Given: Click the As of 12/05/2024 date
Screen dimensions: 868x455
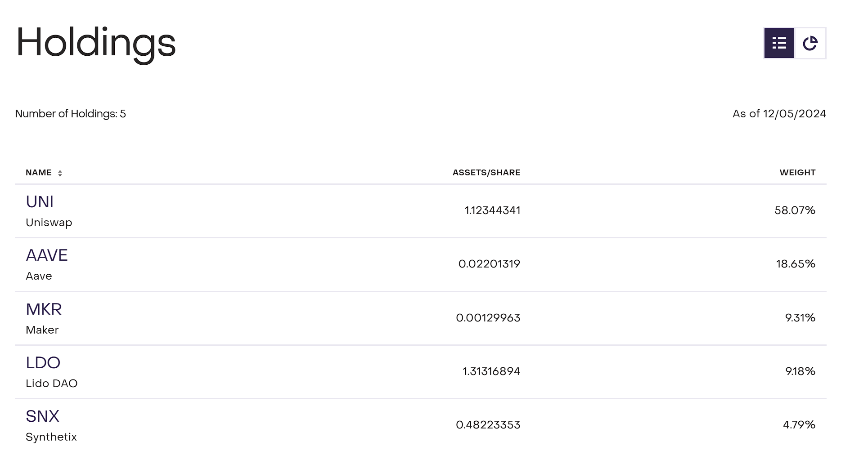Looking at the screenshot, I should point(779,114).
